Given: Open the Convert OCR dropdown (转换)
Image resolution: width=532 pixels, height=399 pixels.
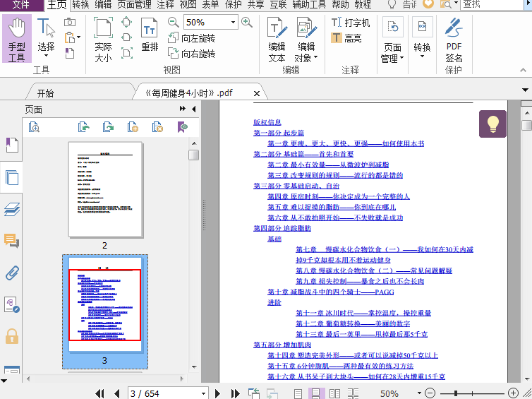Looking at the screenshot, I should click(x=422, y=37).
